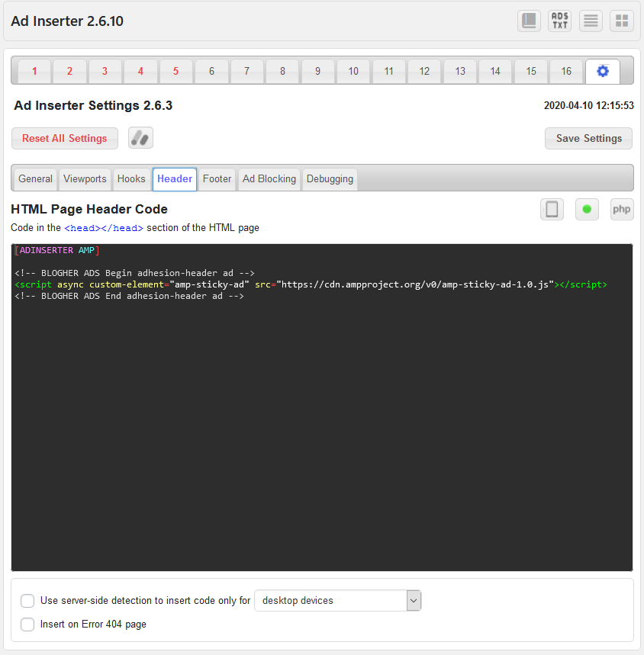This screenshot has width=644, height=655.
Task: Click HTML Page Header Code heading
Action: [89, 209]
